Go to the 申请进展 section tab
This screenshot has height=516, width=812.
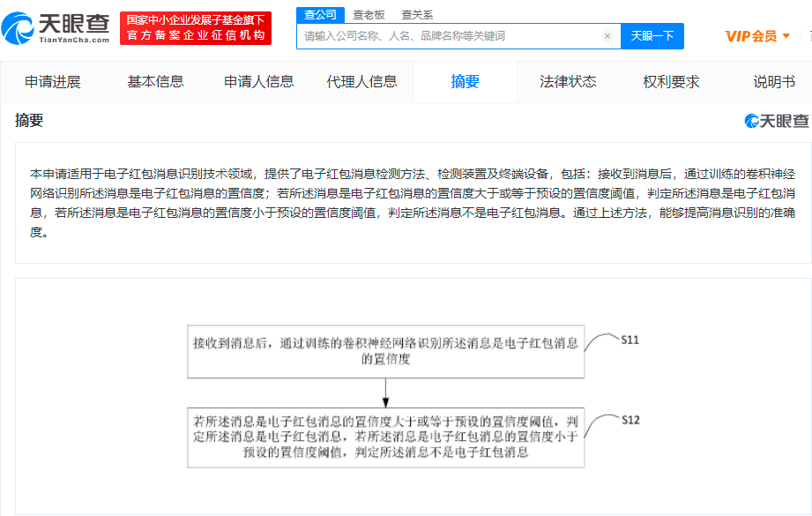pos(52,82)
